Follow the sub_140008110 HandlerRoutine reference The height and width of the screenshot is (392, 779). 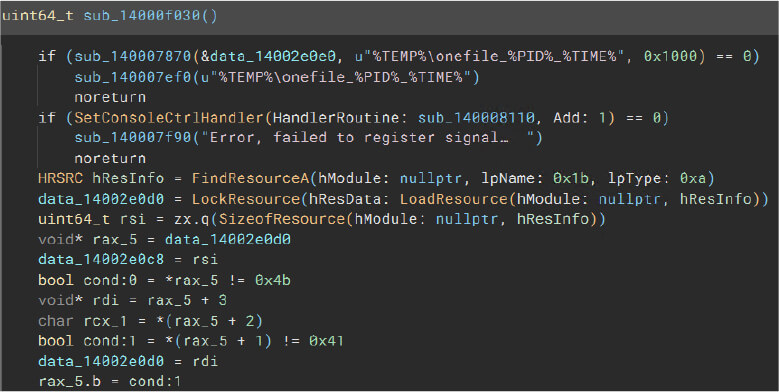[x=476, y=118]
